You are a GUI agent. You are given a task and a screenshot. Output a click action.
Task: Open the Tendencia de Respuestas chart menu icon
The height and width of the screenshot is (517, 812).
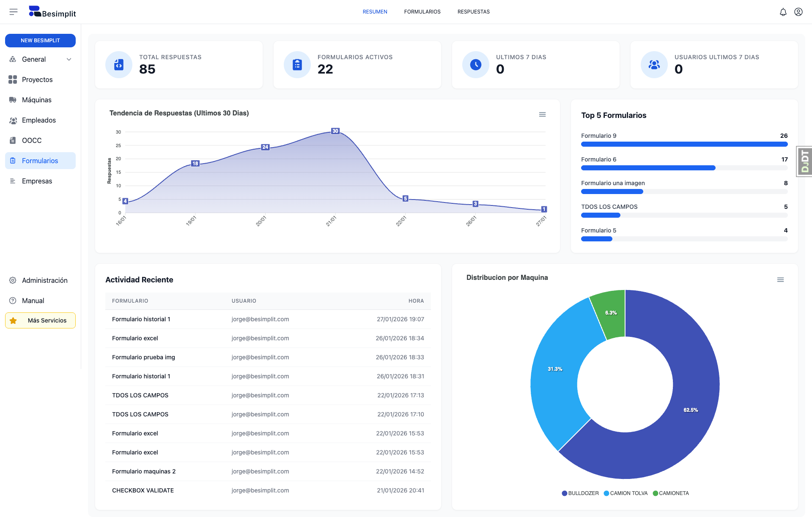(543, 114)
